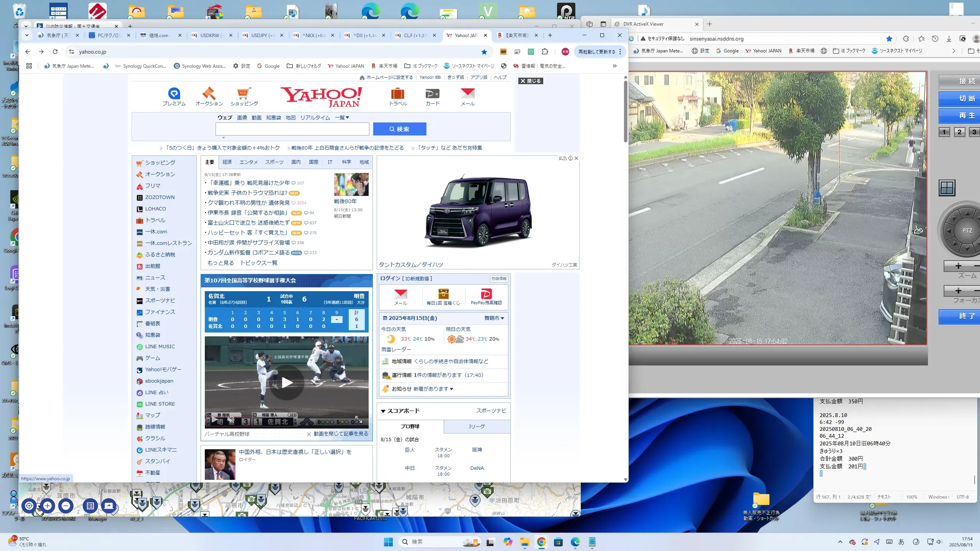
Task: Open Yahoo Mail envelope icon in header
Action: click(467, 94)
